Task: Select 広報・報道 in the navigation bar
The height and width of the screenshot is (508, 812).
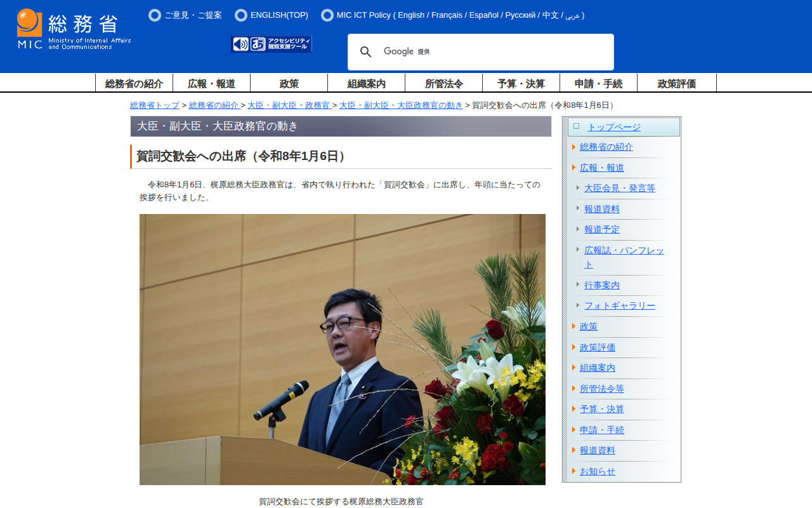Action: coord(211,83)
